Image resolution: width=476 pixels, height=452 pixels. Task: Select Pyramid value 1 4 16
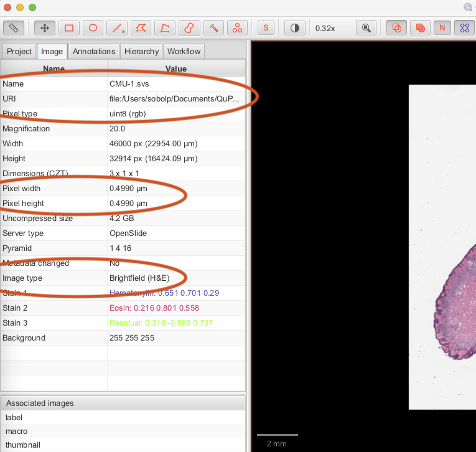121,248
